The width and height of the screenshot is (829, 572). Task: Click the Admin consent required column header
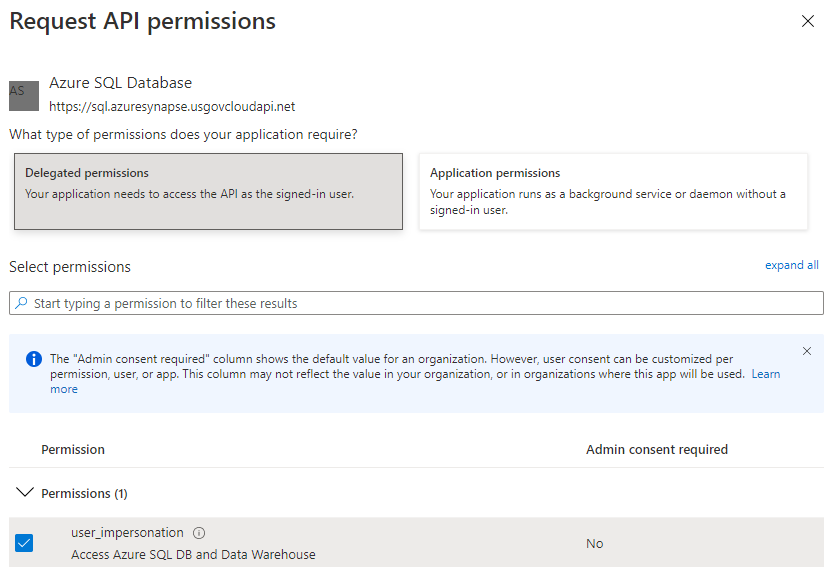(657, 450)
